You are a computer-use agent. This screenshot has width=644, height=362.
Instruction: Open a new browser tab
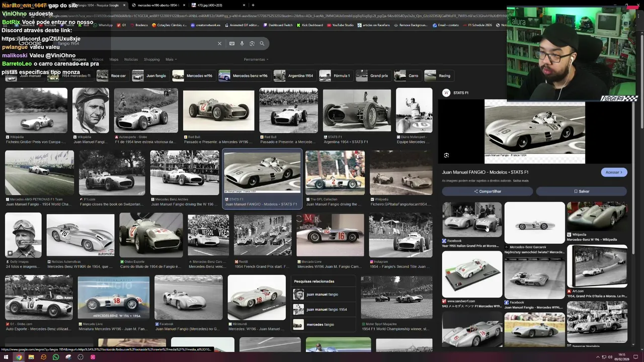coord(253,5)
